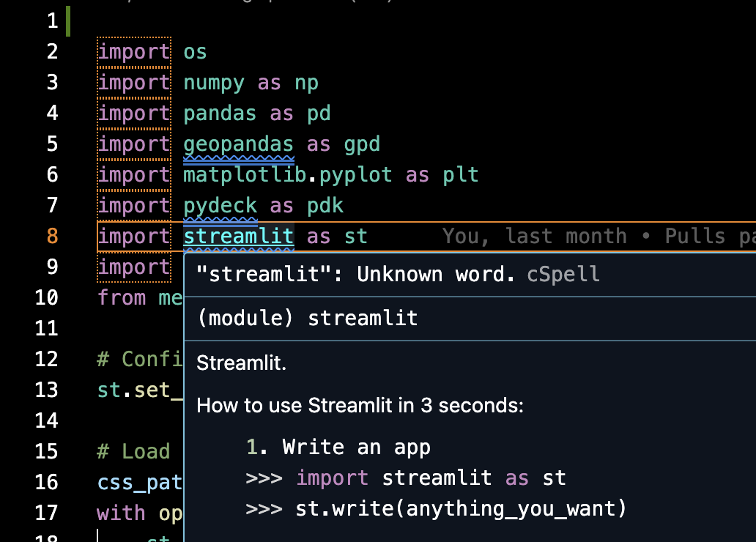Click the 'pdk' alias
Screen dimensions: 756x542
click(325, 206)
